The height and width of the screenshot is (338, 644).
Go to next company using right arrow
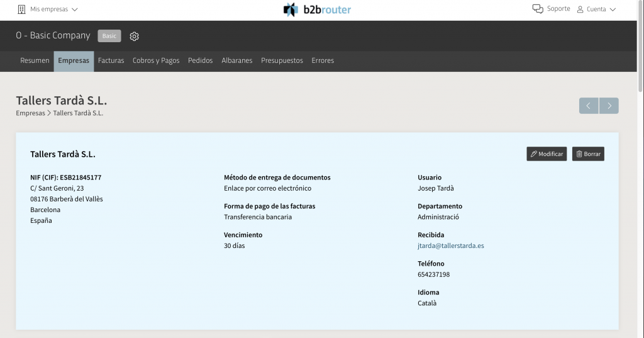pyautogui.click(x=609, y=106)
